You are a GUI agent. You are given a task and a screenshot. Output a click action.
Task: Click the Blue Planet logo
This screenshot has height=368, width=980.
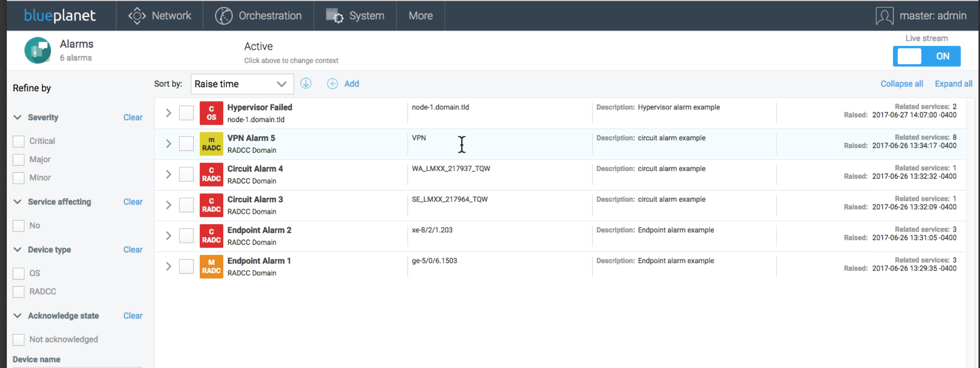coord(60,16)
